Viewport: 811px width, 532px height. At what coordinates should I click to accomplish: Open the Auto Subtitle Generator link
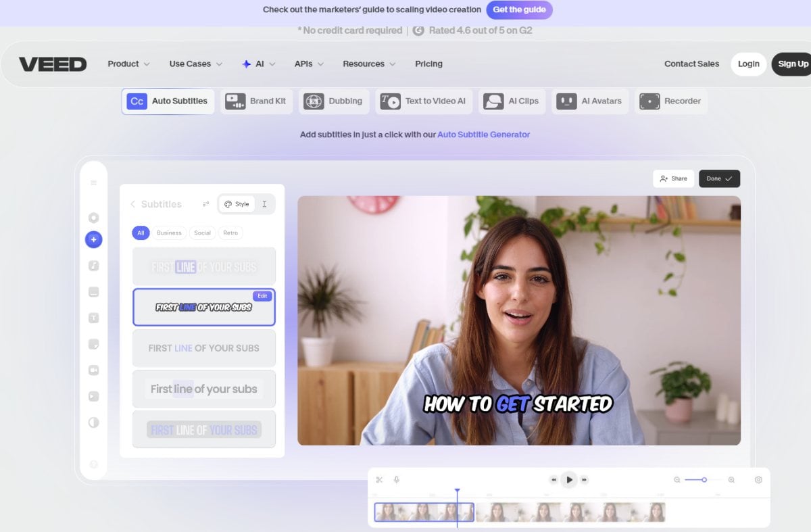click(x=483, y=135)
